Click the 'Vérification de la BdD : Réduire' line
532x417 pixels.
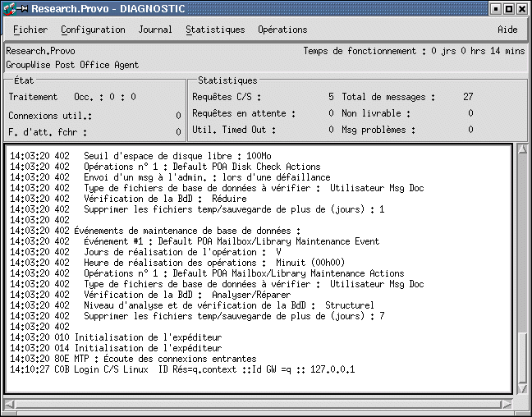[128, 199]
